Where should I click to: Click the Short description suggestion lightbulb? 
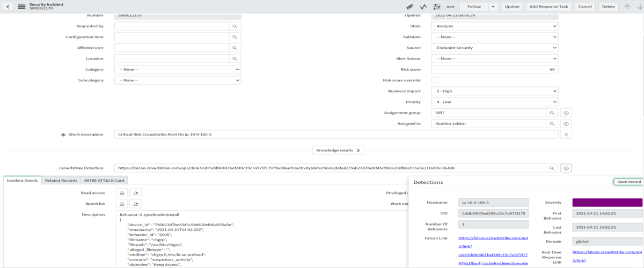click(566, 134)
